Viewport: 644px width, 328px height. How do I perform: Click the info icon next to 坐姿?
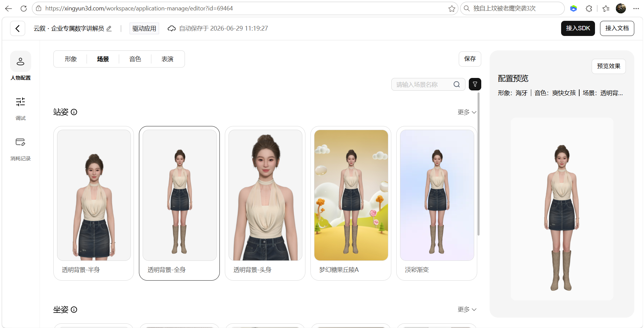[74, 310]
